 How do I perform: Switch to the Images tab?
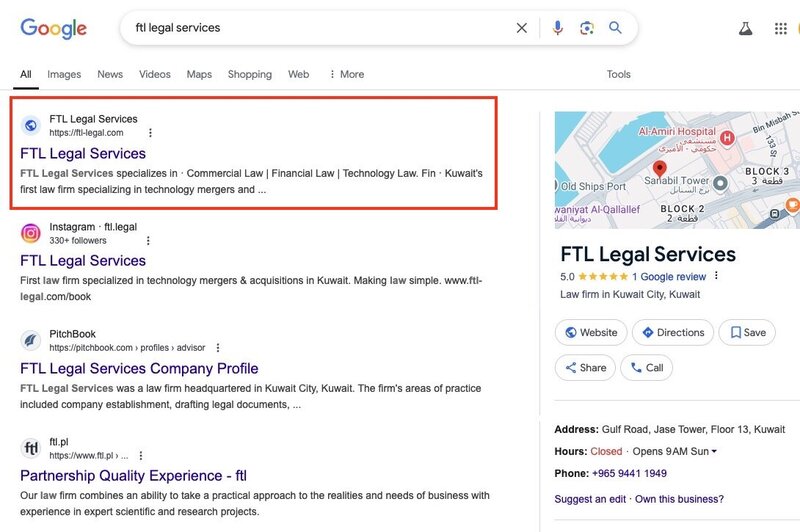[x=64, y=74]
